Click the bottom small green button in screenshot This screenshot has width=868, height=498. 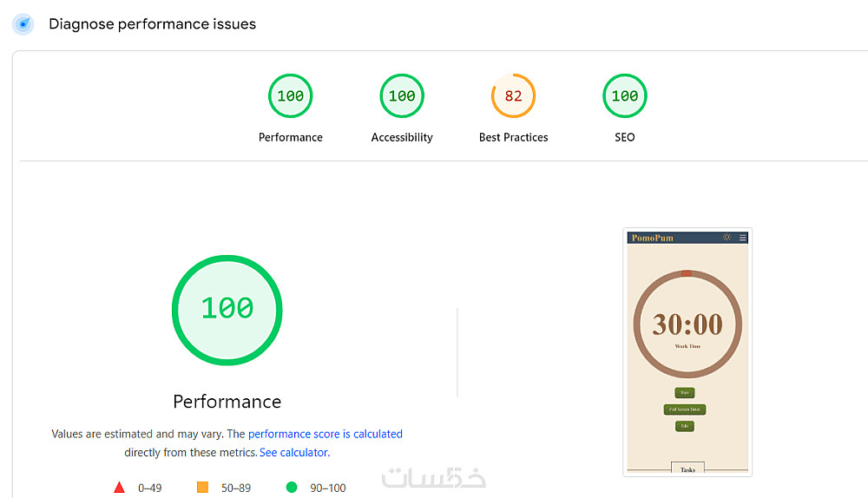[x=685, y=426]
